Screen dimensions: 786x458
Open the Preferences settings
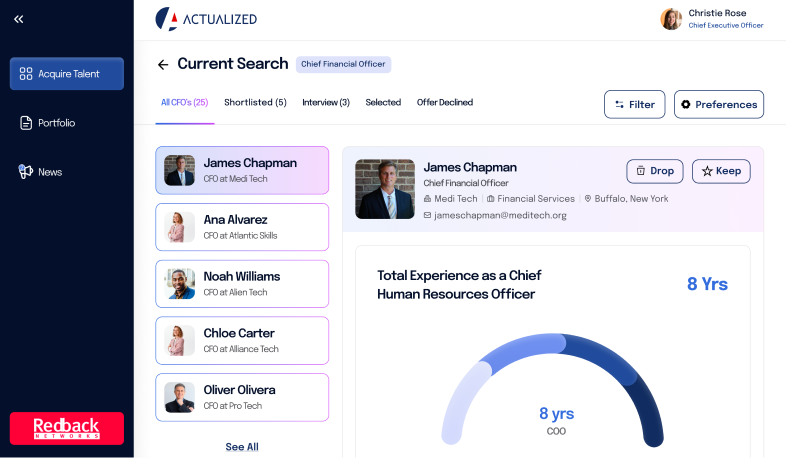(719, 104)
